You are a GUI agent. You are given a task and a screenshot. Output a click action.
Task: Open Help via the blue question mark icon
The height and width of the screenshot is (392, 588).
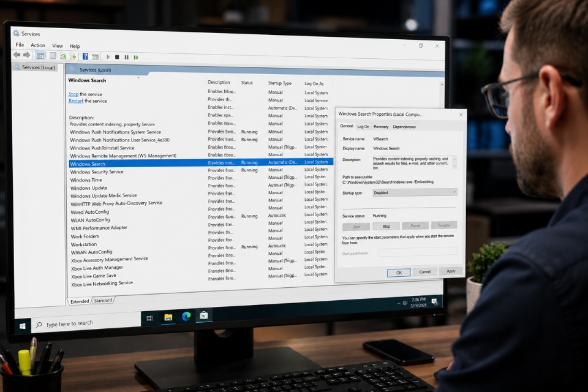click(x=86, y=56)
